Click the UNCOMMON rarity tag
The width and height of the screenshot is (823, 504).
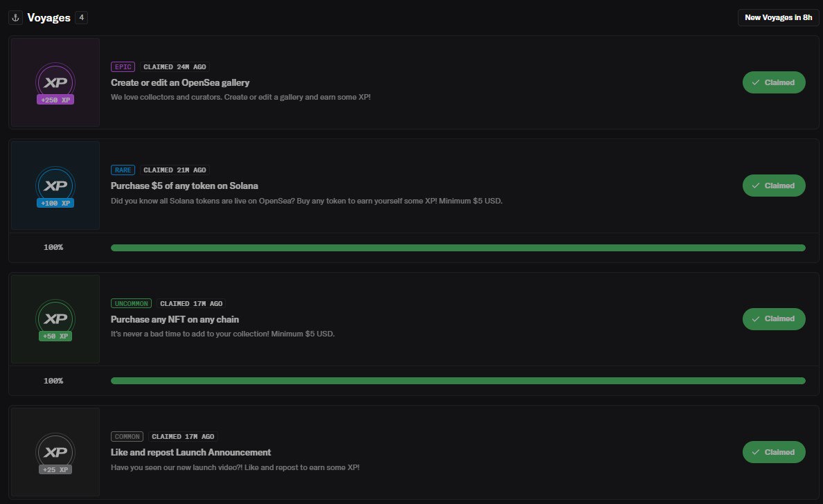coord(131,303)
